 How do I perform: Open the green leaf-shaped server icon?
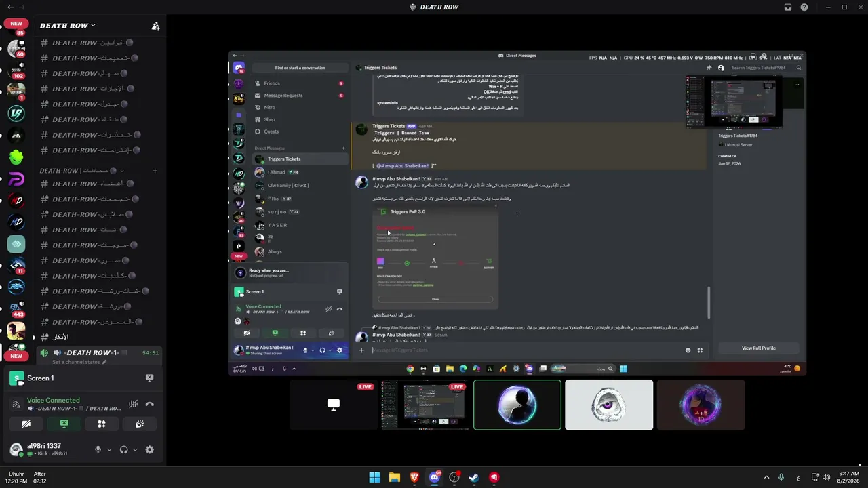(x=16, y=157)
